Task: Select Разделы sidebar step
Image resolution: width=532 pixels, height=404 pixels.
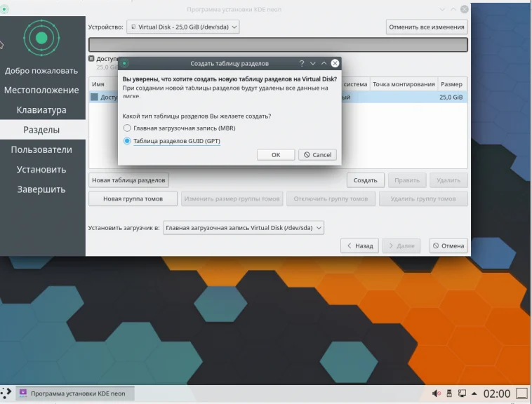Action: click(x=41, y=130)
